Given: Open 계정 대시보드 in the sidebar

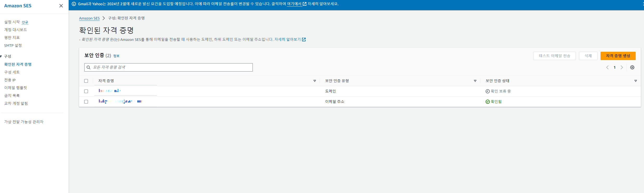Looking at the screenshot, I should pos(16,30).
